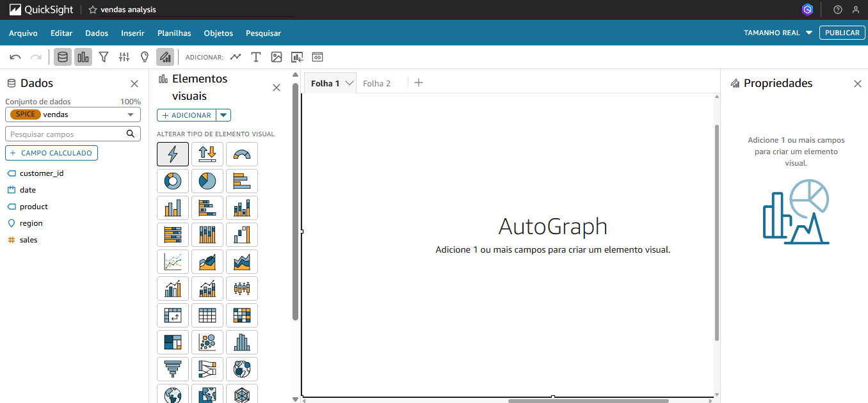Switch to the Folha 2 tab
Viewport: 868px width, 403px height.
point(376,83)
